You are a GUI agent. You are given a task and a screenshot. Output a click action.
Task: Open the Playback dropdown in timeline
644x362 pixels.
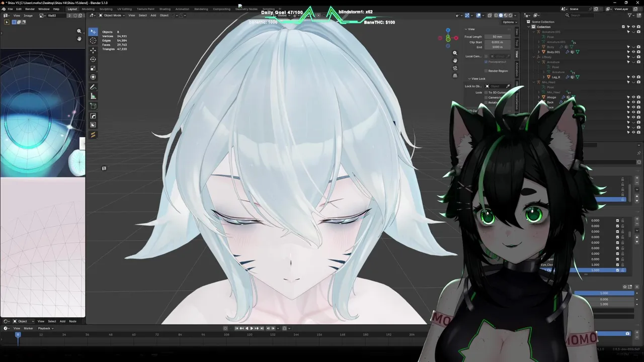[46, 328]
